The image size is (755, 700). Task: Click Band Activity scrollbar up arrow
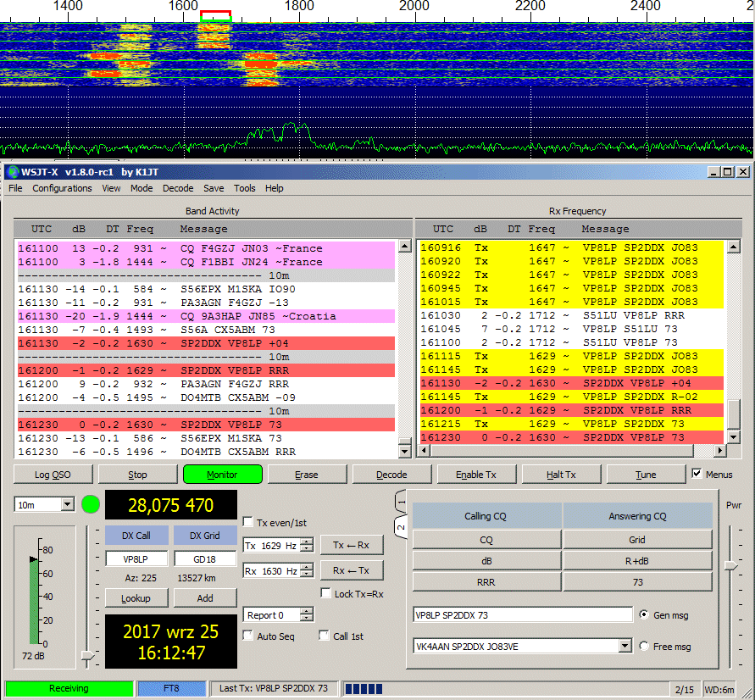(x=404, y=247)
